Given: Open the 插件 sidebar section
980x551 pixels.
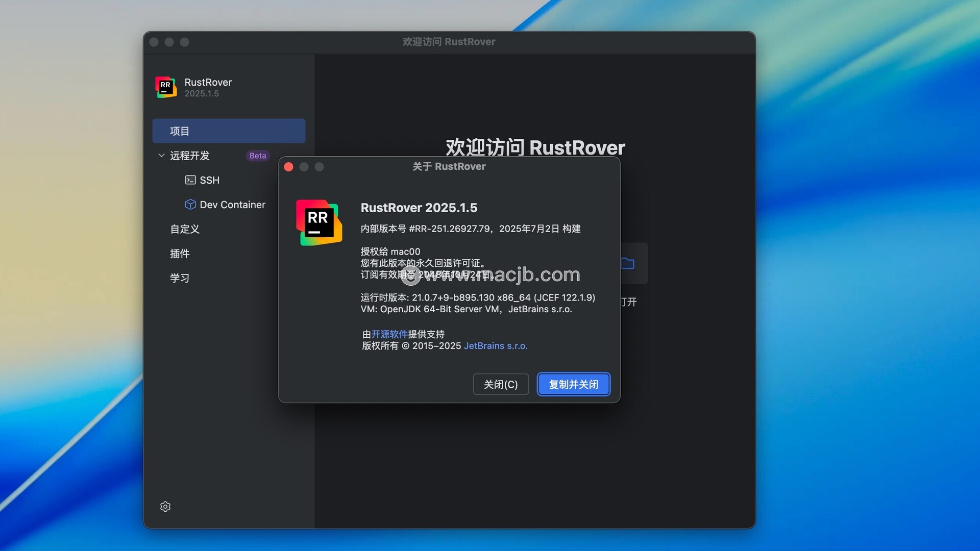Looking at the screenshot, I should [180, 254].
